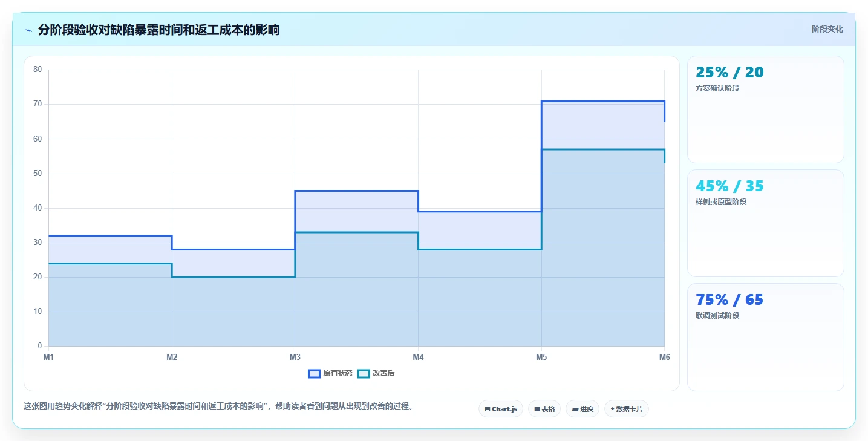
Task: Click the M1 x-axis label
Action: [48, 357]
